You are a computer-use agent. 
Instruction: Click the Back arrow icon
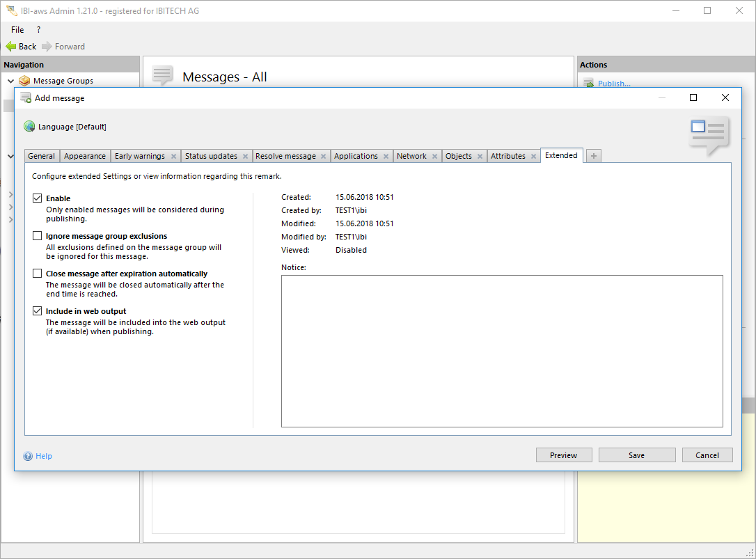10,47
